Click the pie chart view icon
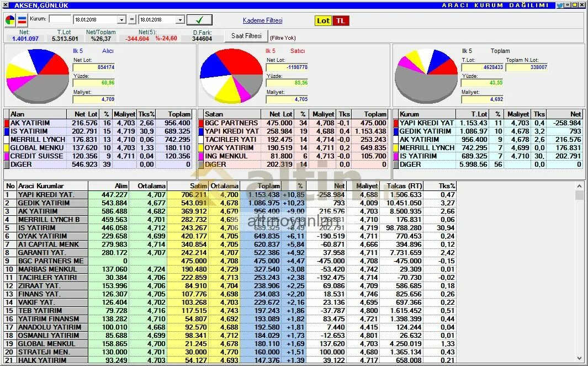Image resolution: width=588 pixels, height=366 pixels. 10,20
